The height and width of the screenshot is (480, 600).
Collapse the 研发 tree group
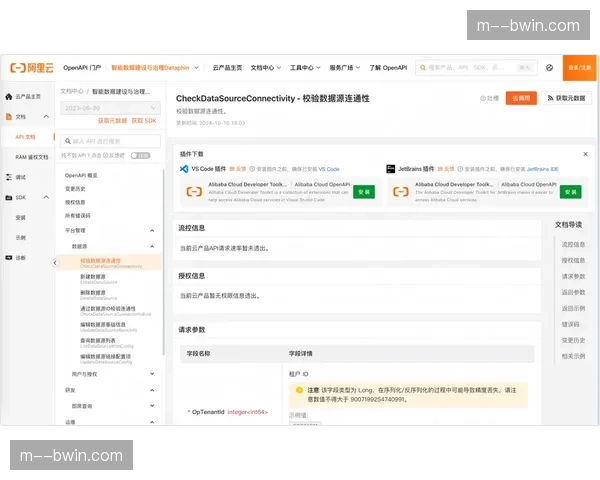152,390
